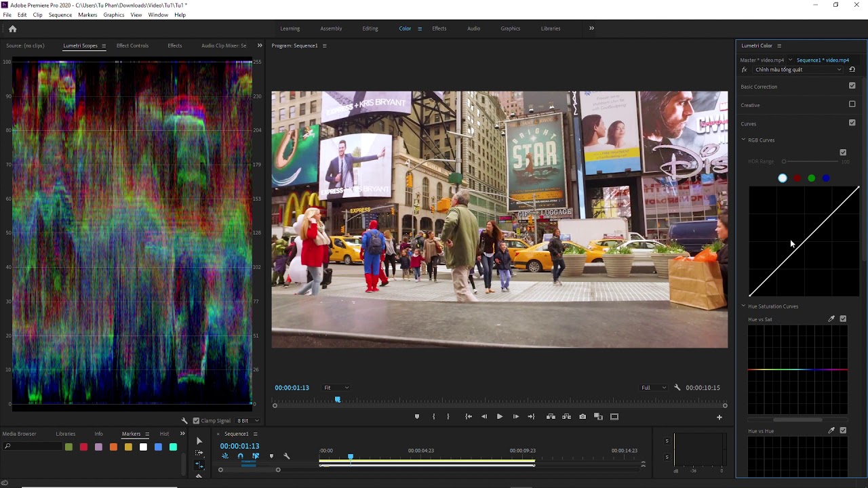The height and width of the screenshot is (488, 868).
Task: Collapse the Hue Saturation Curves section
Action: point(743,306)
